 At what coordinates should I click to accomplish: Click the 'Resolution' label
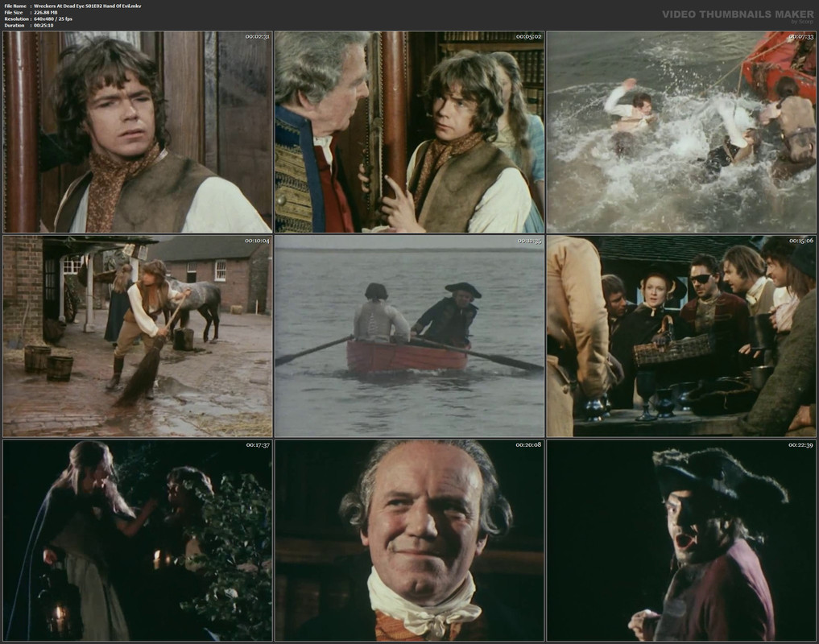(15, 19)
